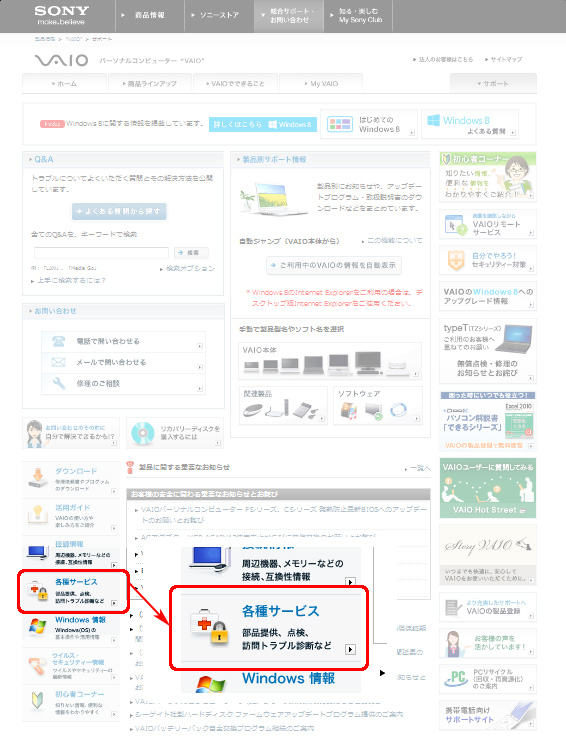Viewport: 566px width, 736px height.
Task: Open 携帯電話向けサポートサイト banner
Action: tap(488, 715)
